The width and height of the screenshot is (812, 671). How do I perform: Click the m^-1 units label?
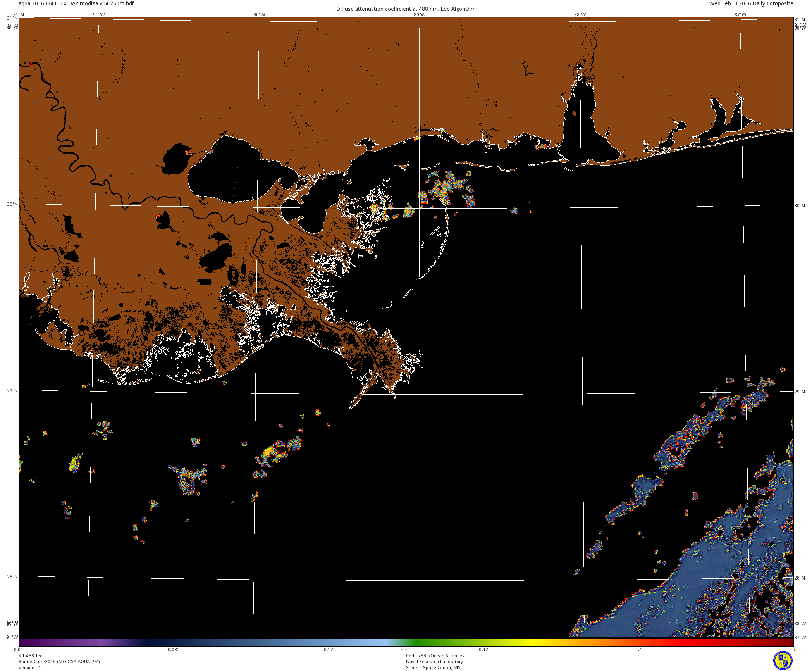coord(406,650)
